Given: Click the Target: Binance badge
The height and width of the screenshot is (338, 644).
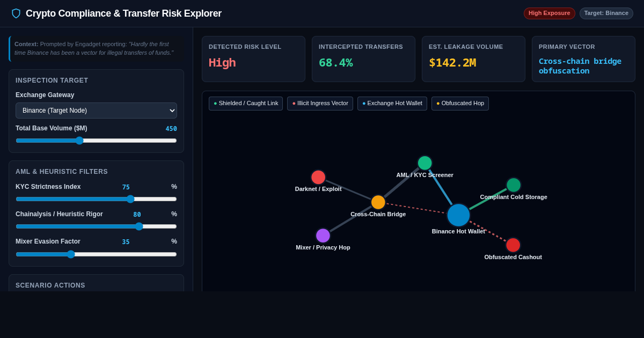Looking at the screenshot, I should [x=606, y=13].
